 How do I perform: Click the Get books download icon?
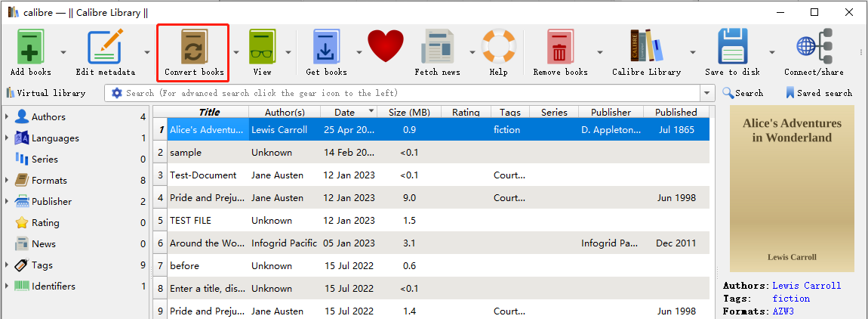(327, 47)
